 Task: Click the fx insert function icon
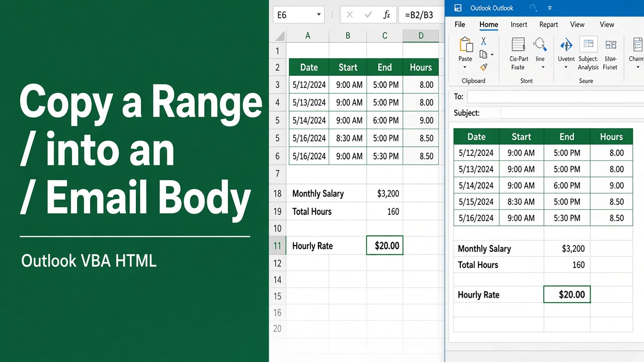[386, 15]
